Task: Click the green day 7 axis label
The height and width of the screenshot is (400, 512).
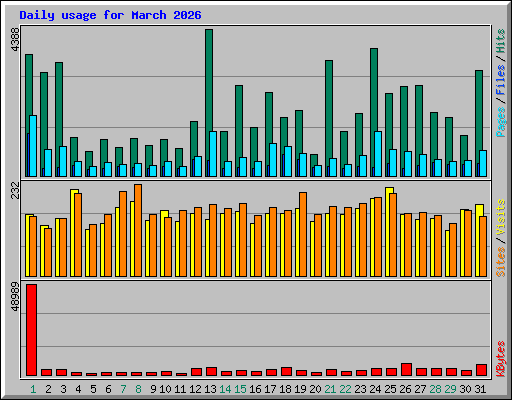Action: coord(123,389)
